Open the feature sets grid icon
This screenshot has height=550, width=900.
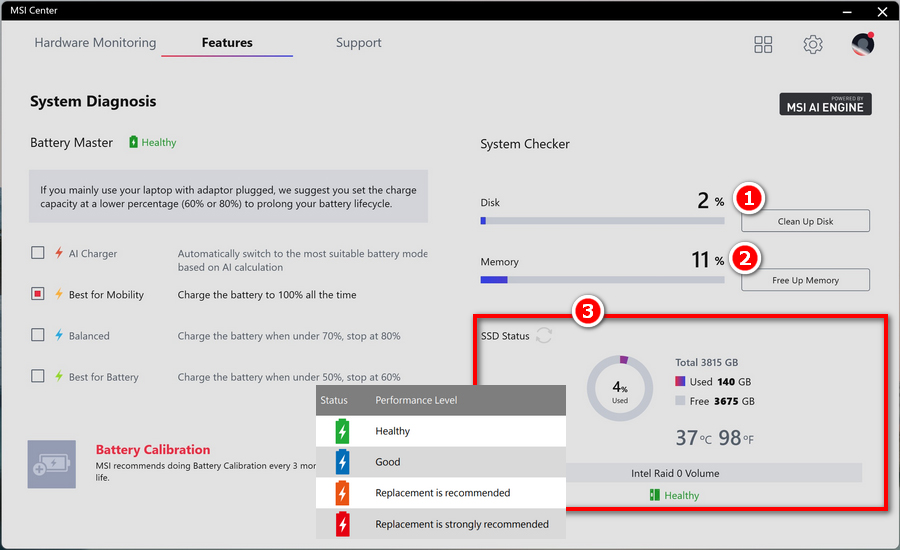pos(763,44)
